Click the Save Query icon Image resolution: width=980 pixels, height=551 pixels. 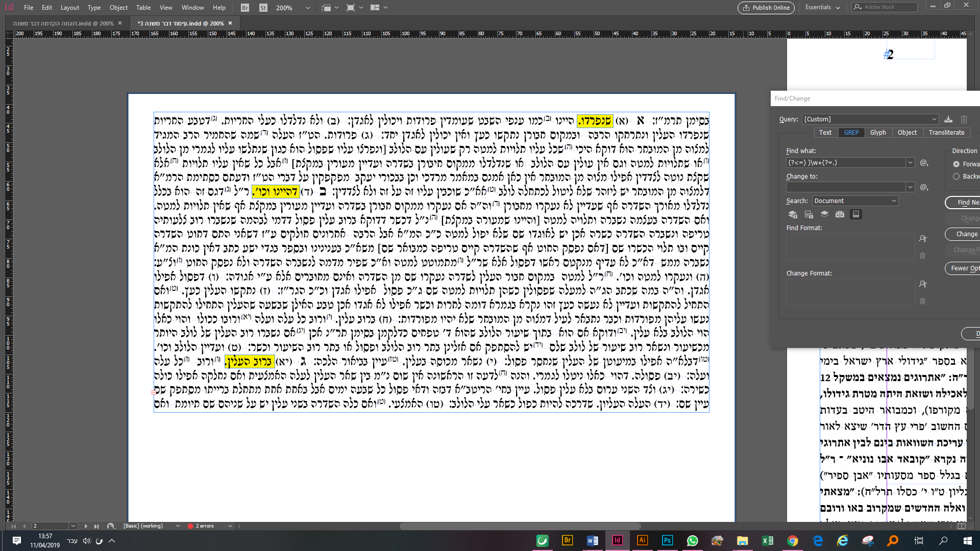[x=948, y=119]
